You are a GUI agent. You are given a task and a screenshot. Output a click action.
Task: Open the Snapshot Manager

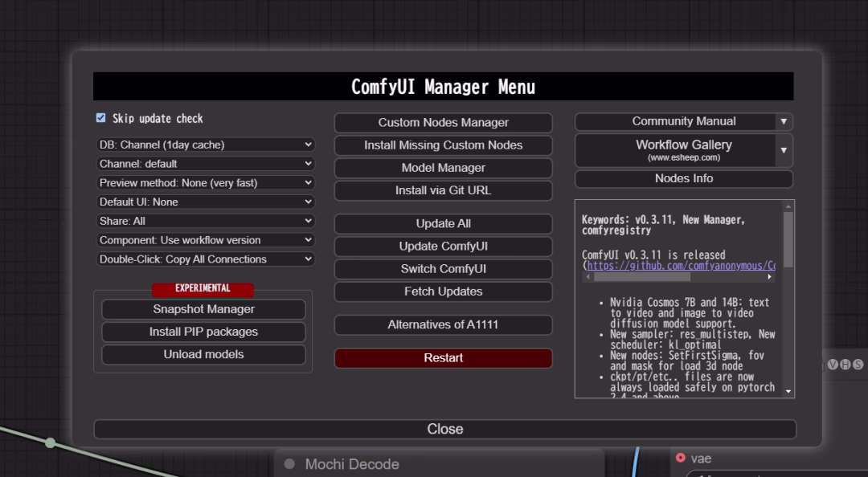(x=203, y=309)
